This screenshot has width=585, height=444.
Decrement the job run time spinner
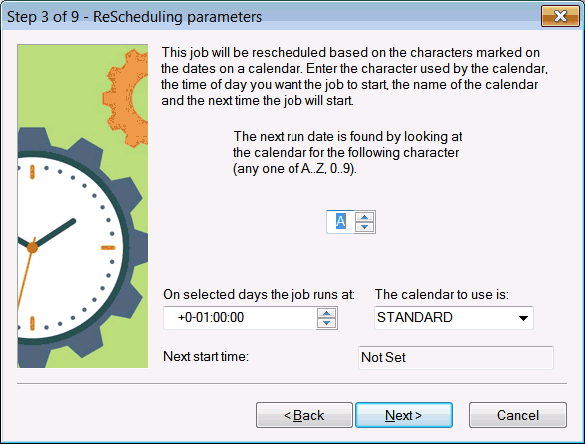tap(326, 323)
